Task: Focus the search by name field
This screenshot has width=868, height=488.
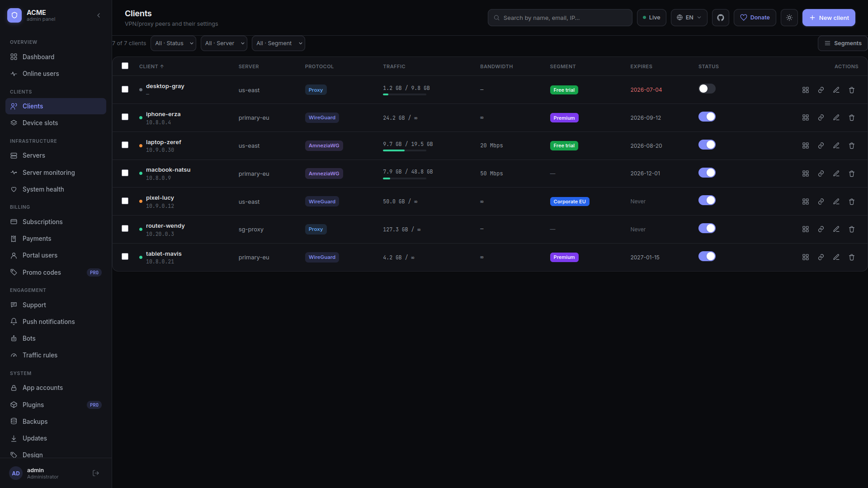Action: click(x=560, y=18)
